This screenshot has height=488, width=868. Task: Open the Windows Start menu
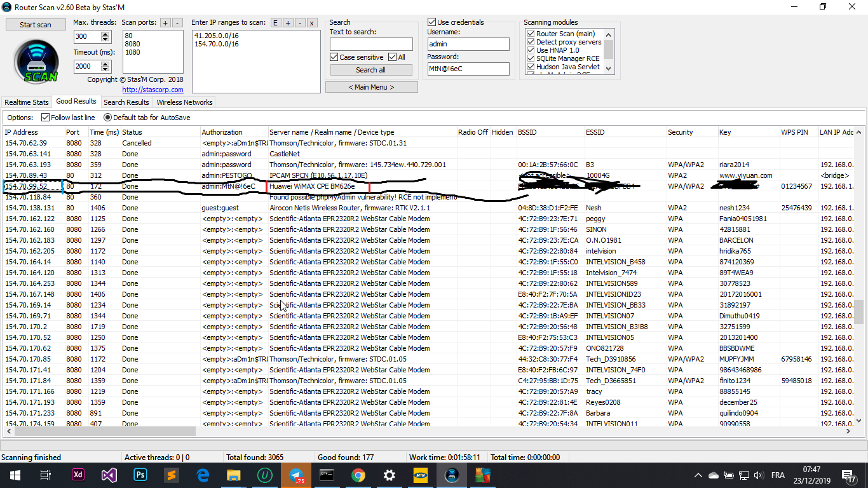[x=15, y=475]
